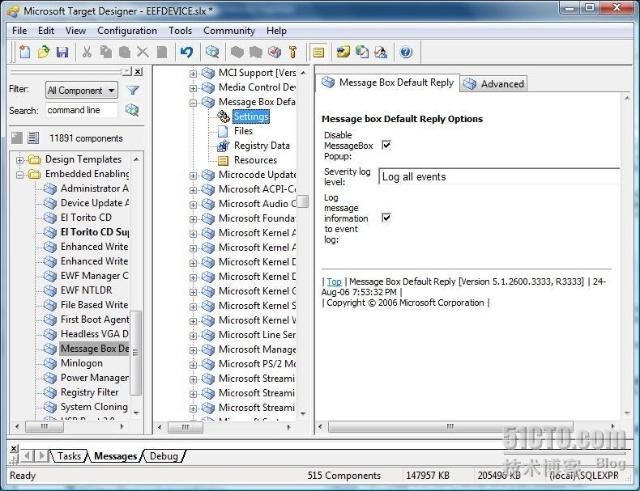Open the All Component filter dropdown
This screenshot has width=640, height=491.
coord(81,90)
